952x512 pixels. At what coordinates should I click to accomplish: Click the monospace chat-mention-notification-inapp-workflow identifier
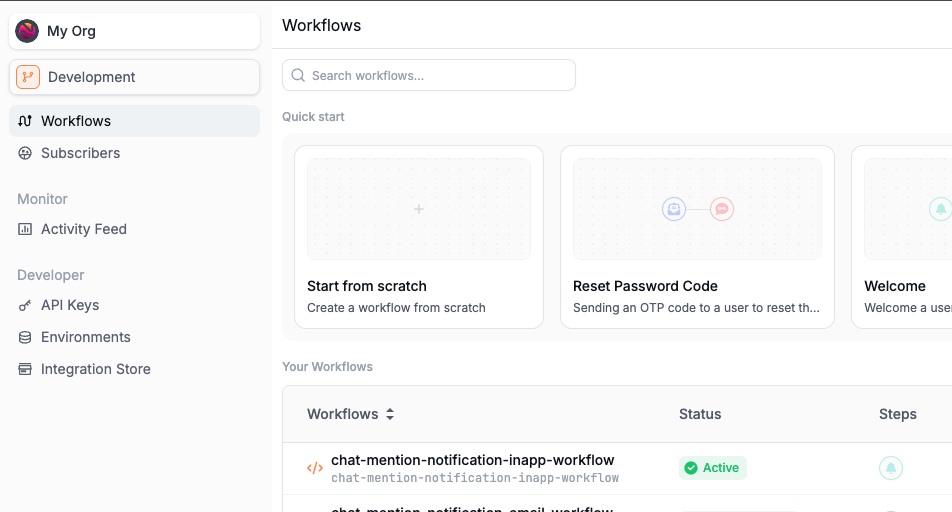click(475, 478)
